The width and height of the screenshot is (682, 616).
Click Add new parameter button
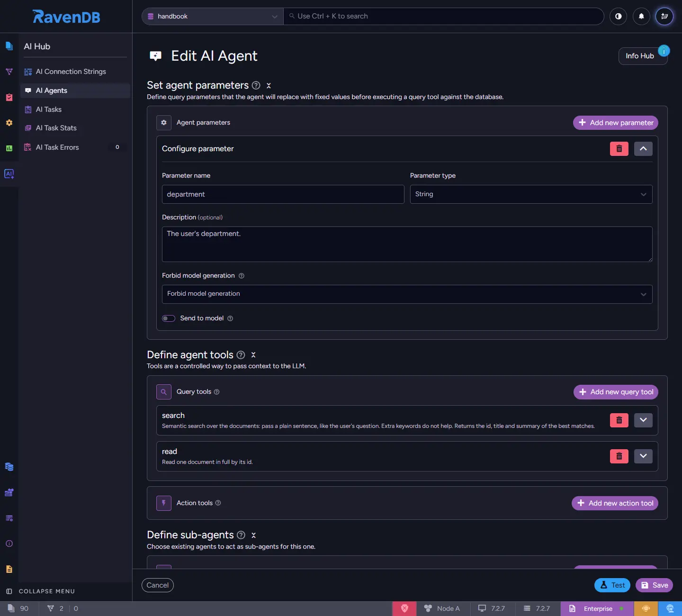coord(616,123)
